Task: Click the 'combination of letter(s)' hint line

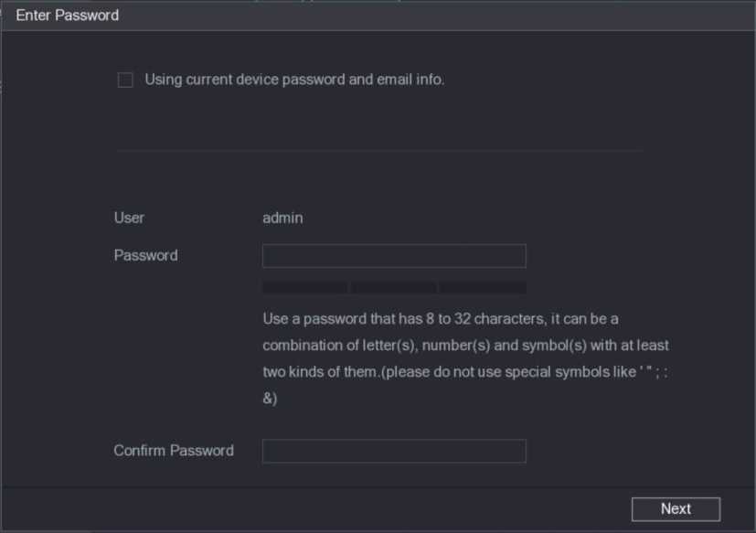Action: coord(465,346)
